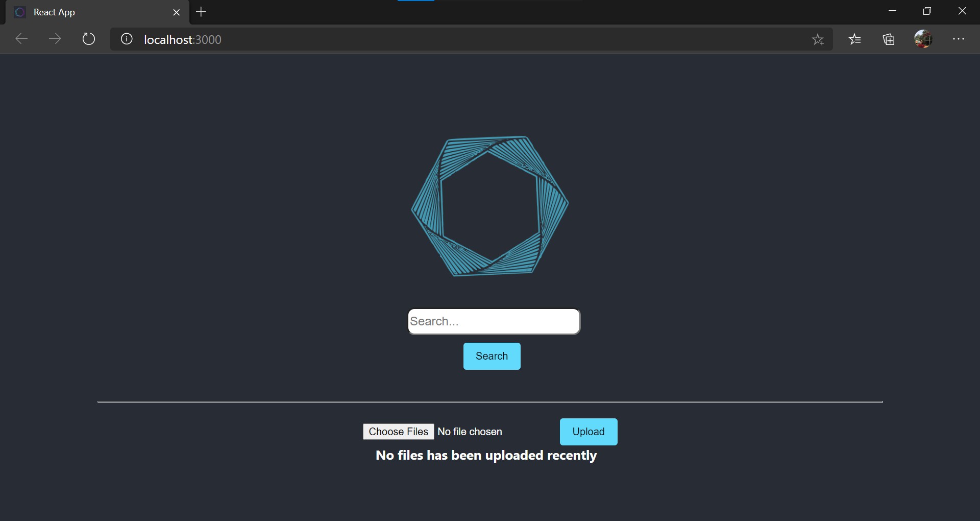Screen dimensions: 980x521
Task: Open the Favorites bar icon
Action: pyautogui.click(x=855, y=39)
